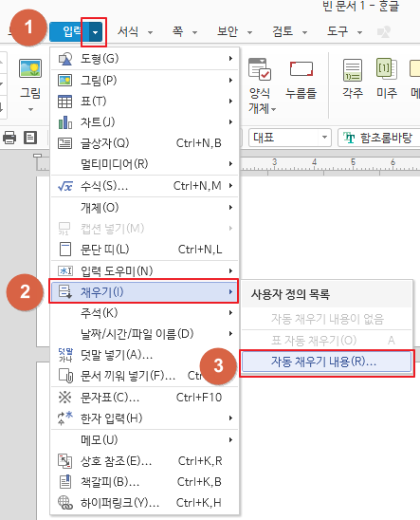This screenshot has width=420, height=520.
Task: Click the 문자표 asterisk symbol icon
Action: 64,398
